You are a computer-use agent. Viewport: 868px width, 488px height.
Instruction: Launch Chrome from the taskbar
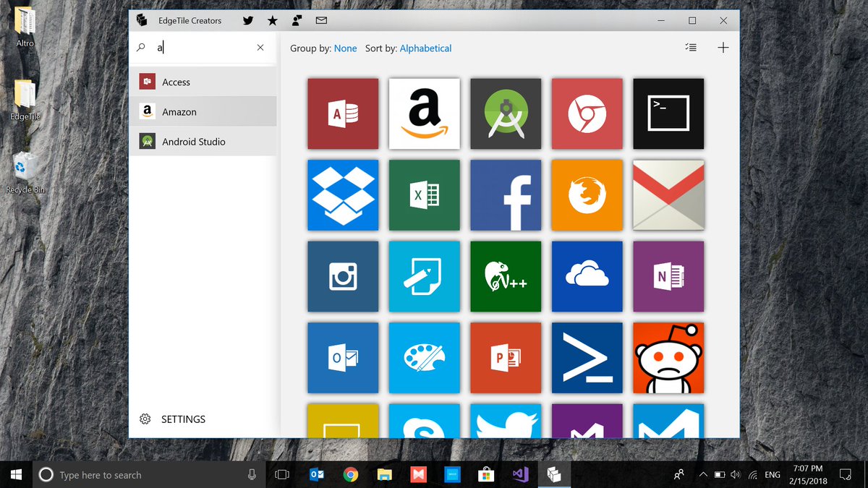click(x=351, y=474)
